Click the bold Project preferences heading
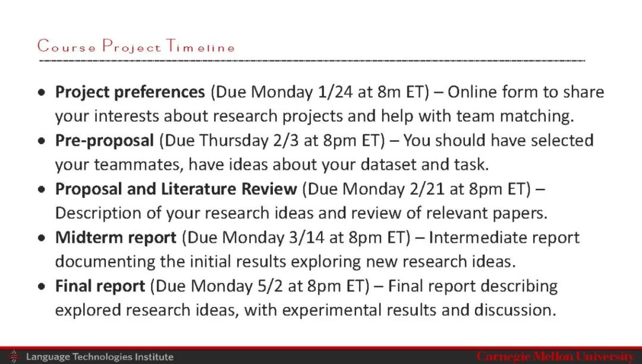642x364 pixels. pos(130,93)
